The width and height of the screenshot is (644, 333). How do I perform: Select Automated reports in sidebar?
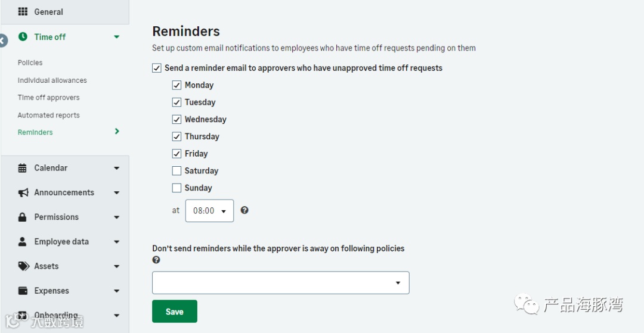(48, 115)
